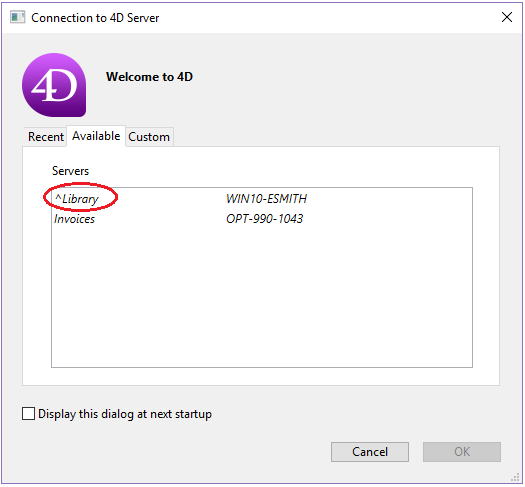
Task: Confirm with the OK button
Action: tap(462, 452)
